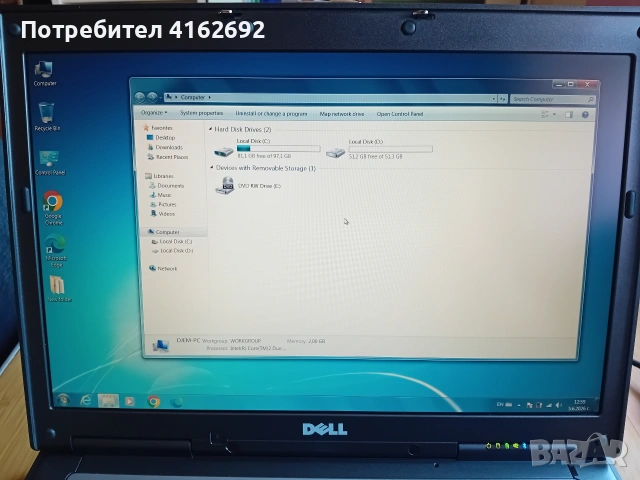640x480 pixels.
Task: Click the change view icon in toolbar
Action: coord(545,114)
